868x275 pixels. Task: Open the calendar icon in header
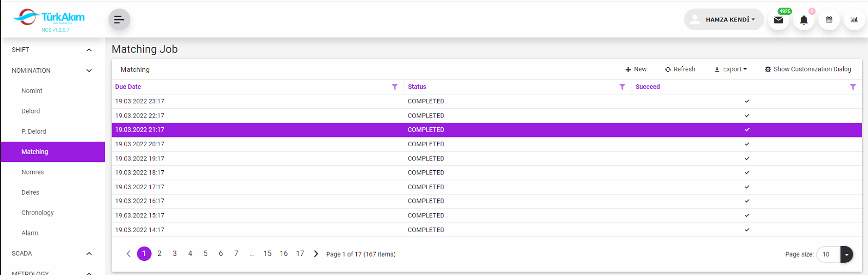click(829, 20)
